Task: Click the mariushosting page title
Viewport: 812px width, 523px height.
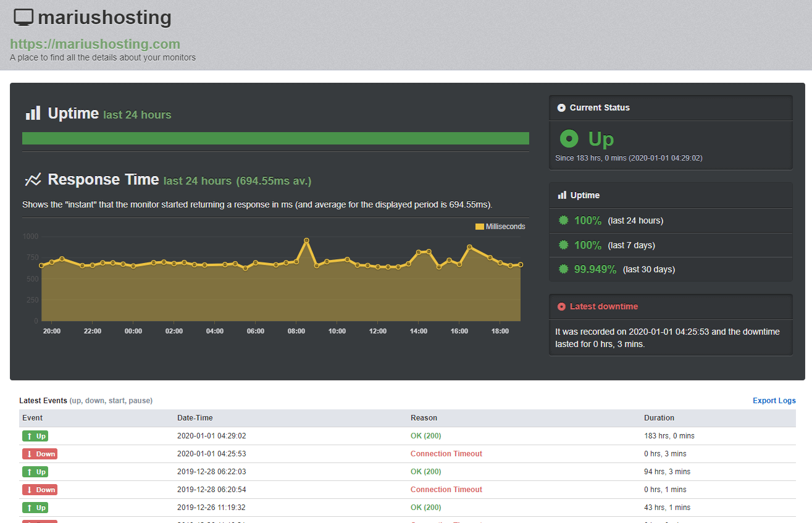Action: click(104, 17)
